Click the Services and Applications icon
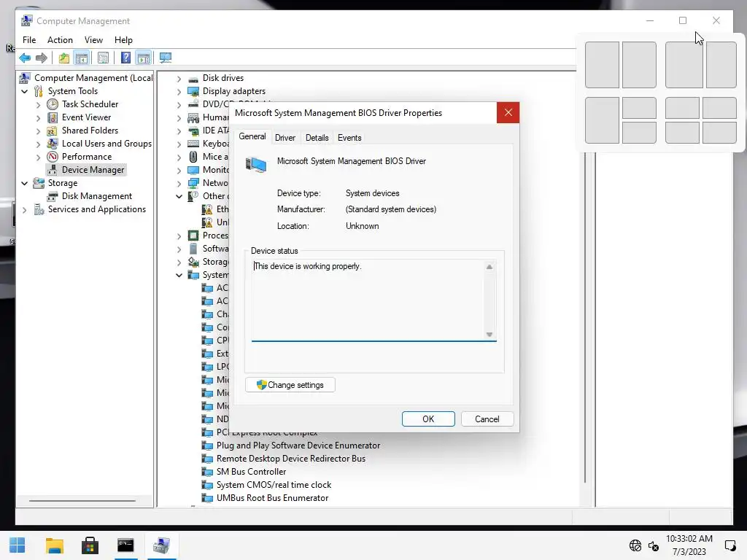The image size is (747, 560). click(39, 209)
